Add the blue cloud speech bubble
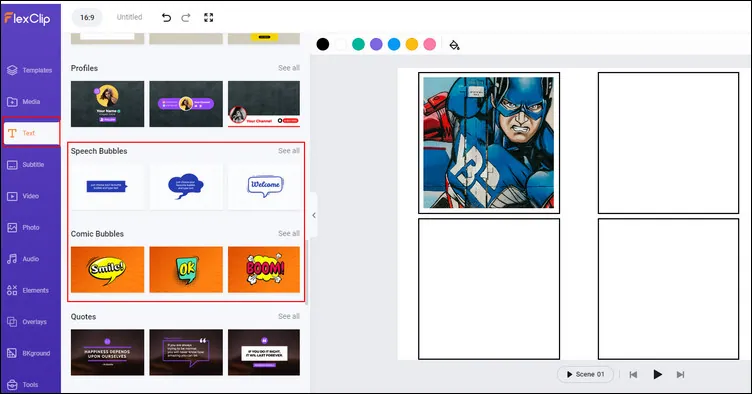752x394 pixels. (x=186, y=186)
